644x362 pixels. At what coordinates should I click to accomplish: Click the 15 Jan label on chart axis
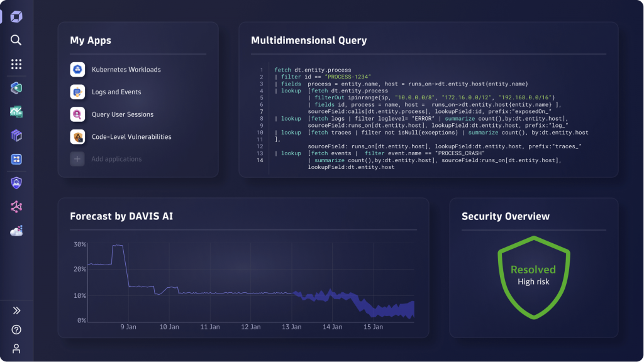tap(374, 327)
